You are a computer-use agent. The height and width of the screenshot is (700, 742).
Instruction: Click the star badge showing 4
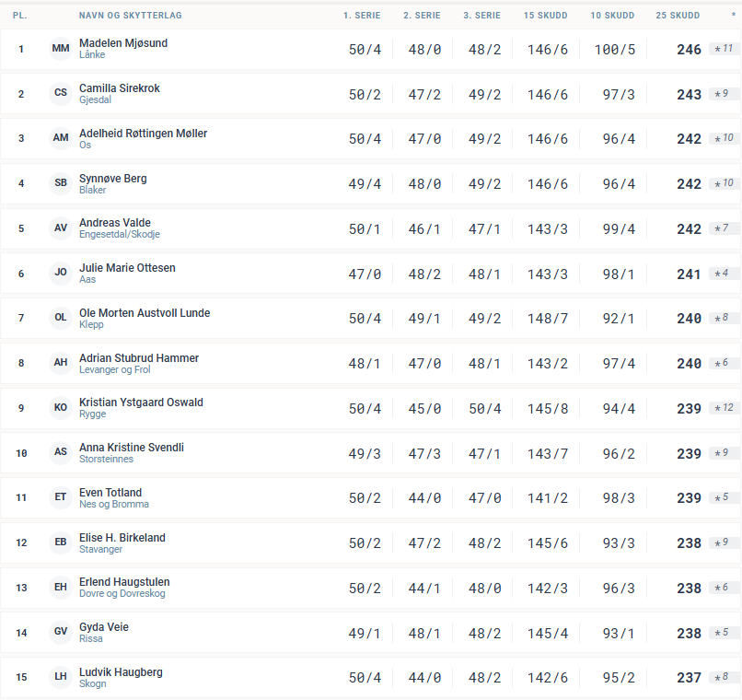724,274
